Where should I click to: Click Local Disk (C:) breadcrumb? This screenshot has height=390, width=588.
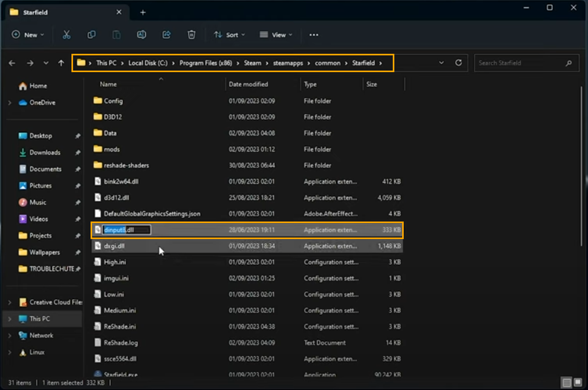(148, 63)
